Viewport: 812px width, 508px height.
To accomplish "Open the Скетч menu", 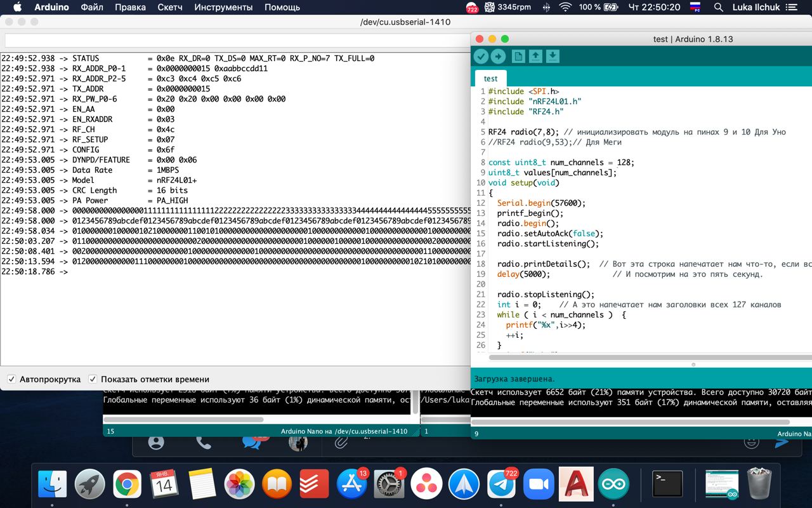I will 169,8.
